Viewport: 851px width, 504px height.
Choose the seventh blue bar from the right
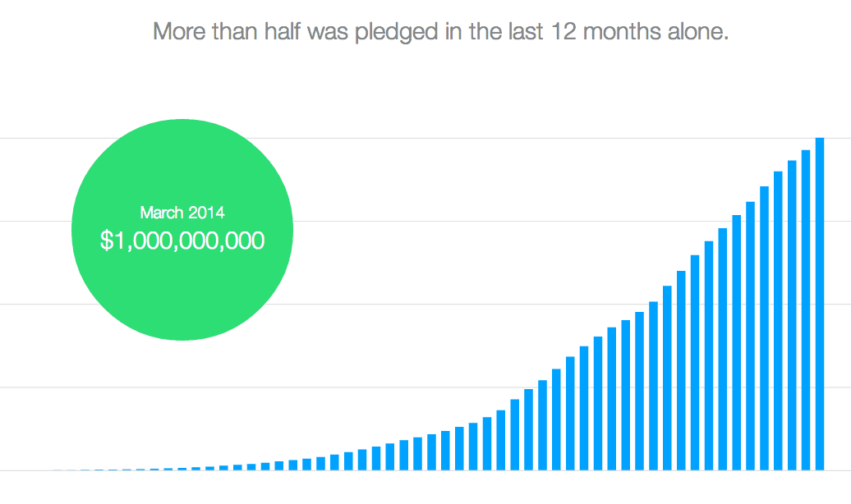click(737, 342)
